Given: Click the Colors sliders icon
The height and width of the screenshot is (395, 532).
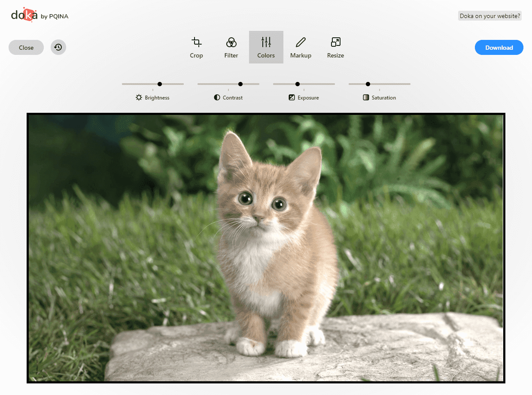Looking at the screenshot, I should [266, 42].
